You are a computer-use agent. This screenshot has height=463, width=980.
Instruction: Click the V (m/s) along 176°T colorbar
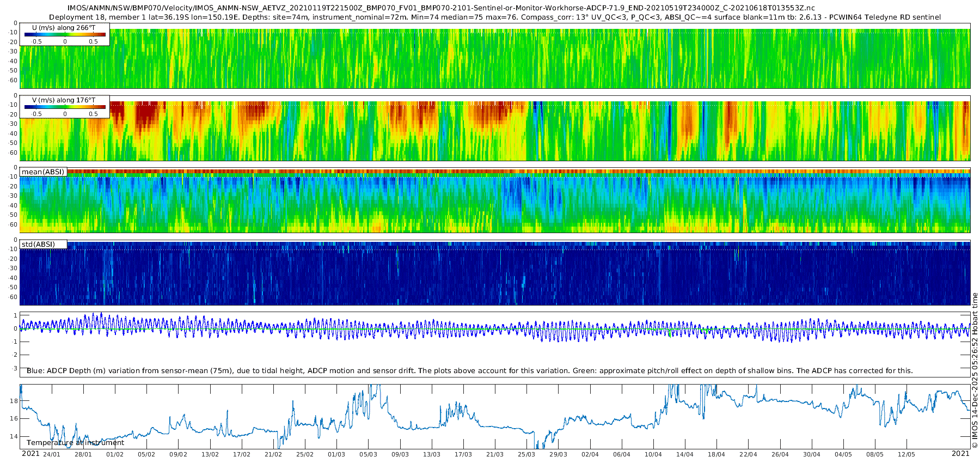click(65, 107)
